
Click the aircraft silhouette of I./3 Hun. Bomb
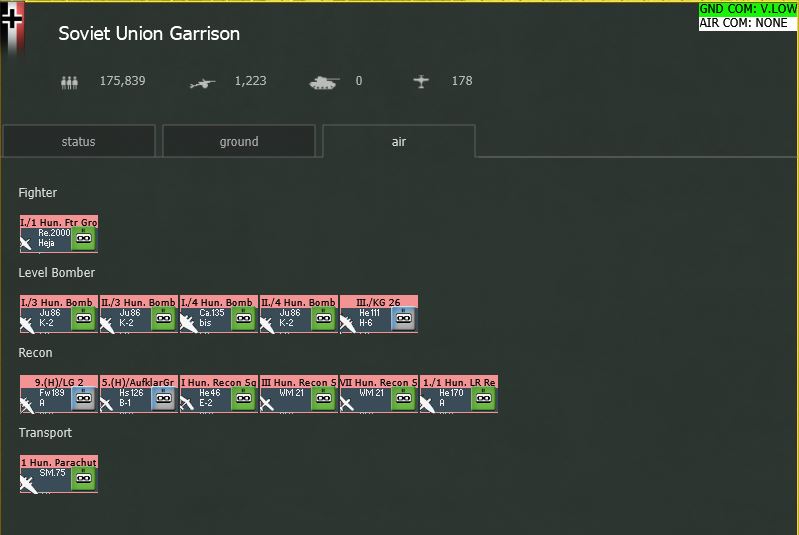(27, 324)
